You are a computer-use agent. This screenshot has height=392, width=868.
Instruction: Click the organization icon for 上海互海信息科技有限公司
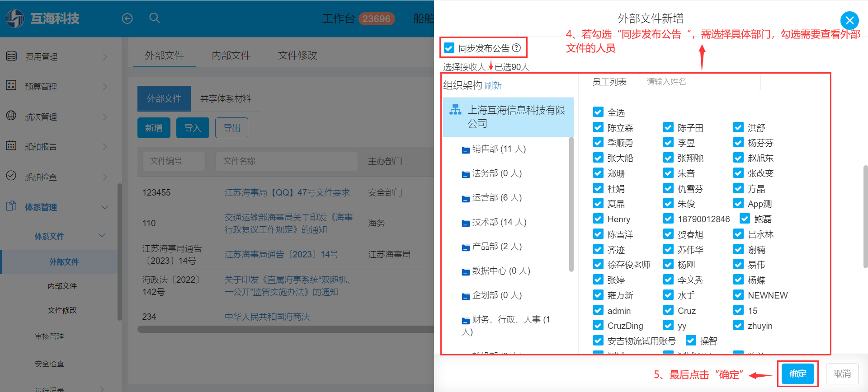[455, 110]
